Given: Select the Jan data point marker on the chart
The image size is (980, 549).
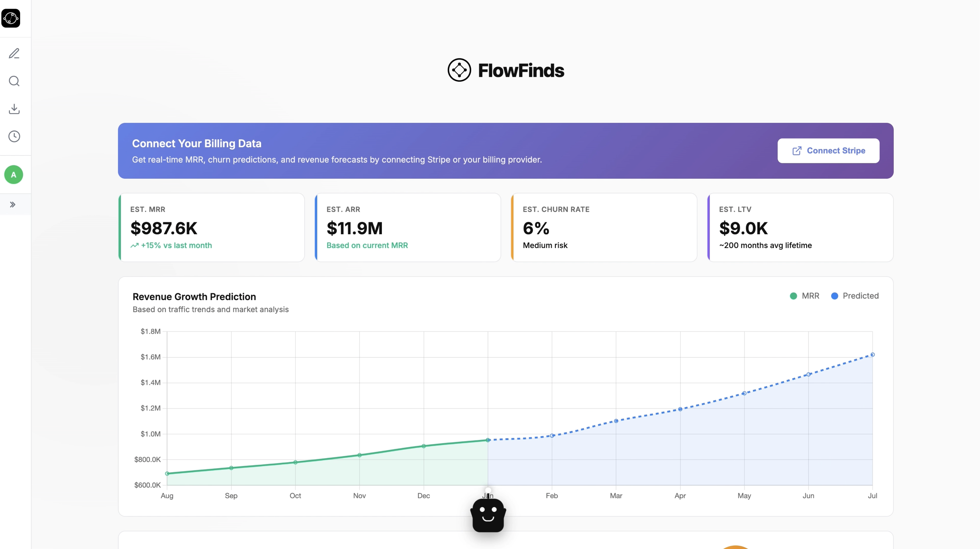Looking at the screenshot, I should point(488,440).
